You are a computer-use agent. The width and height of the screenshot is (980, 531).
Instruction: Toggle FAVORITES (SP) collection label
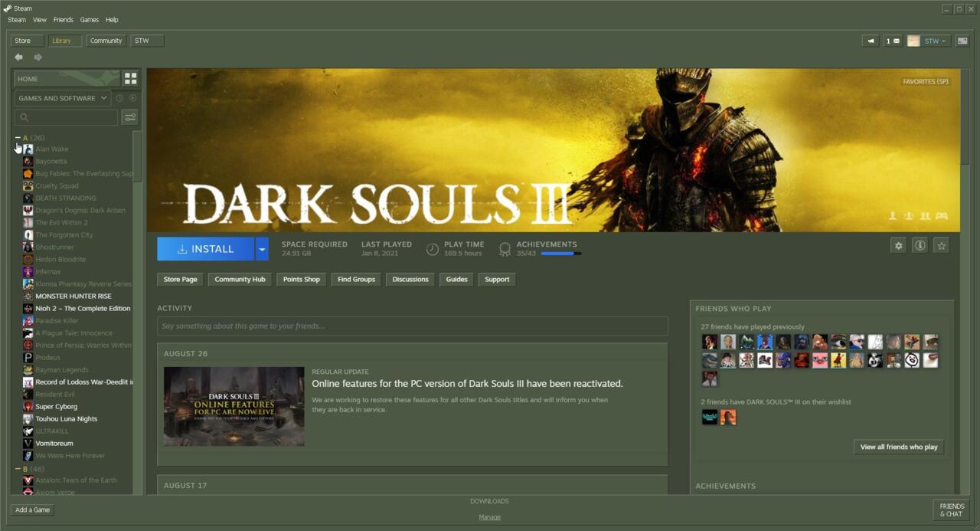click(x=923, y=80)
